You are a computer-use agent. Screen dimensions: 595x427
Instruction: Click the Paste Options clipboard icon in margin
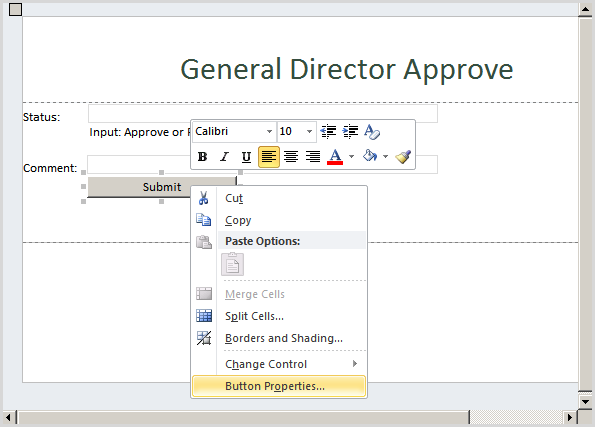203,242
